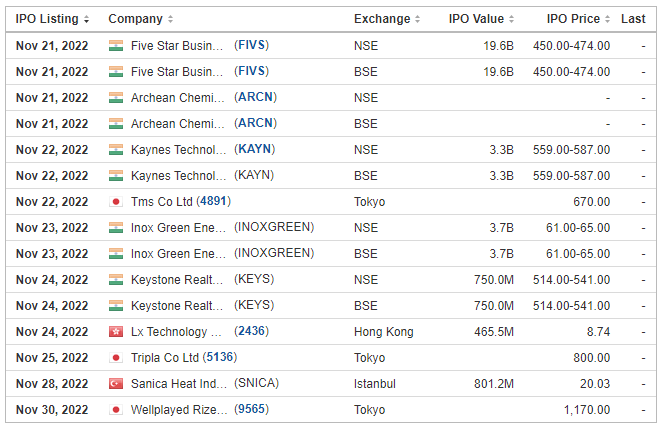662x426 pixels.
Task: Click the 1,170.00 IPO price
Action: pos(587,410)
